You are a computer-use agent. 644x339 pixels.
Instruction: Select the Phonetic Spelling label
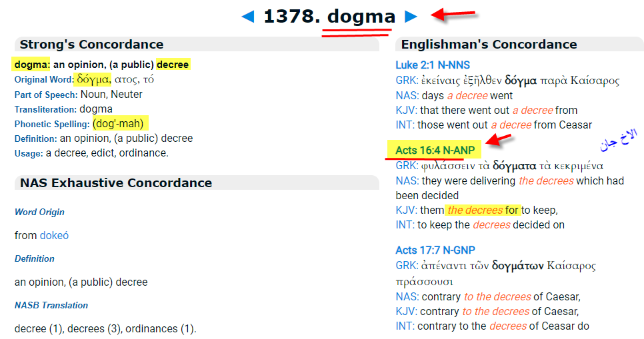tap(51, 124)
